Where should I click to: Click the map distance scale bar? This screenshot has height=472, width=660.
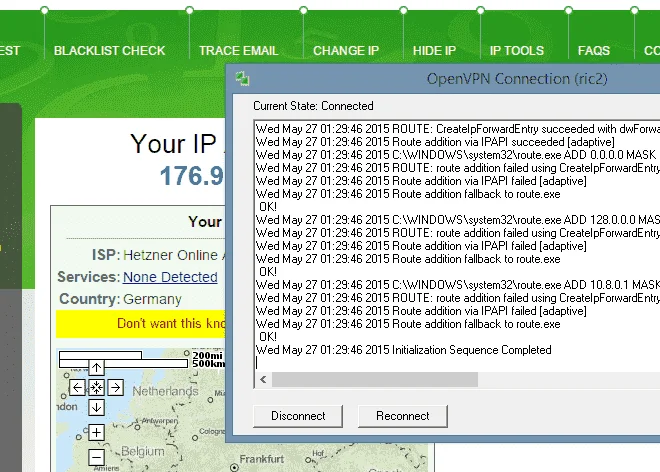coord(123,360)
